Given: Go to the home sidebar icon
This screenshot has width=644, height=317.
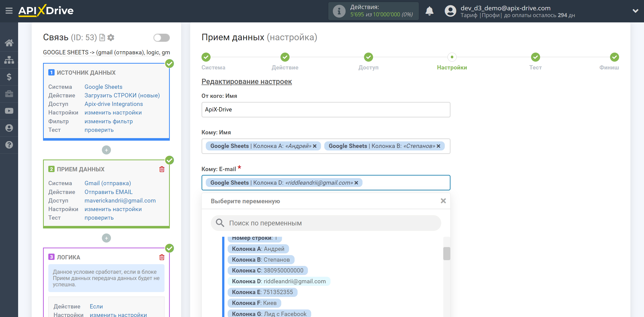Looking at the screenshot, I should click(9, 43).
